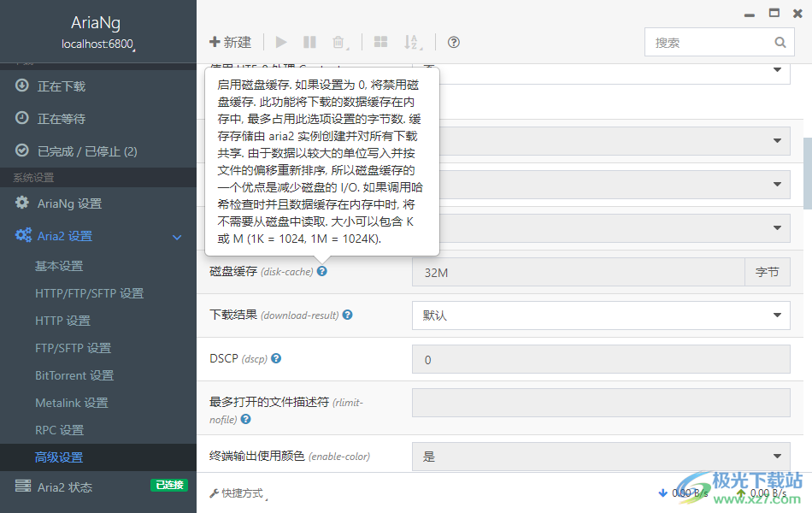
Task: Open Aria2 状态 status page
Action: click(65, 487)
